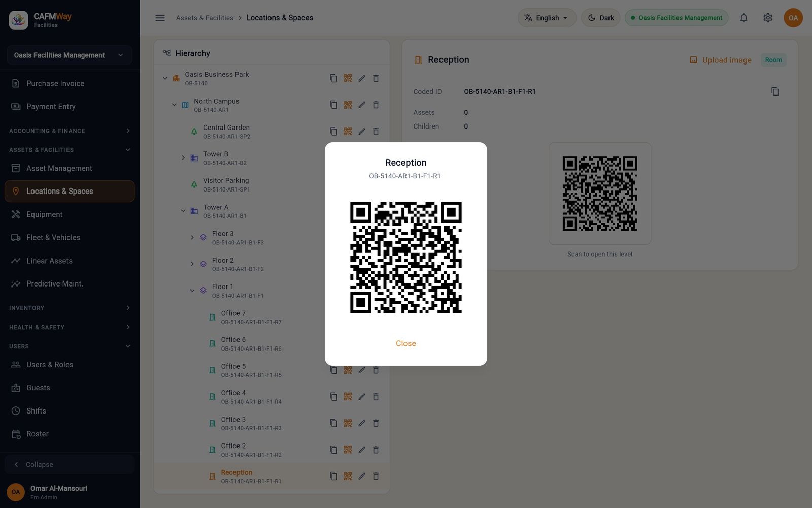
Task: Show QR code for North Campus
Action: coord(348,105)
